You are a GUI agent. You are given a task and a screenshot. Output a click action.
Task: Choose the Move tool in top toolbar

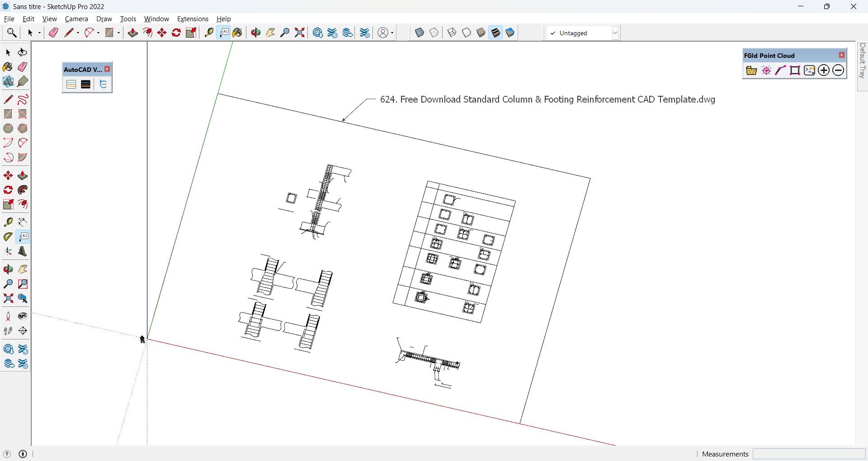(162, 33)
